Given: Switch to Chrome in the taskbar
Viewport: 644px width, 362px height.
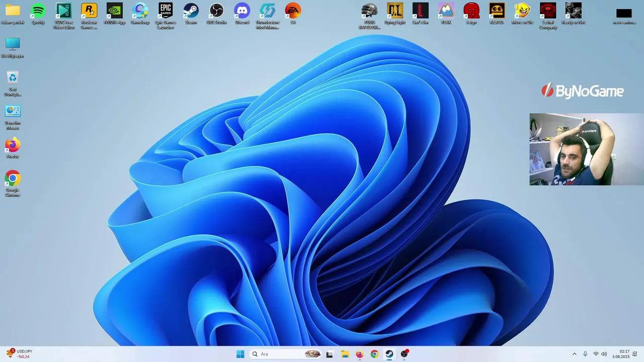Looking at the screenshot, I should coord(374,354).
